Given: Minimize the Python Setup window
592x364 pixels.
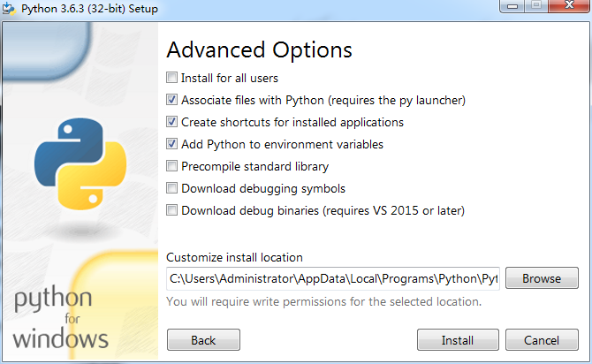Looking at the screenshot, I should 512,6.
